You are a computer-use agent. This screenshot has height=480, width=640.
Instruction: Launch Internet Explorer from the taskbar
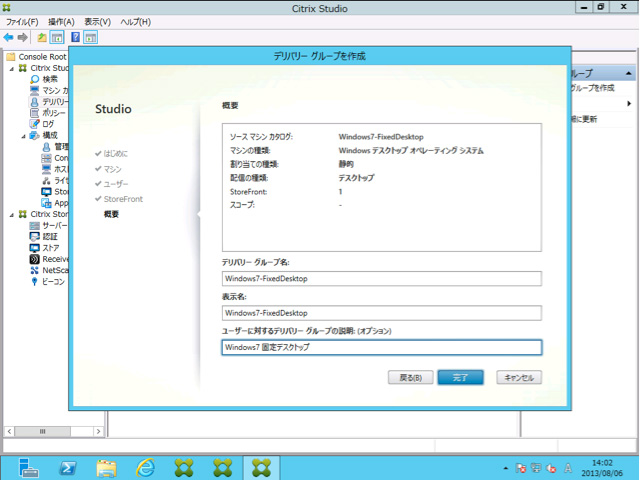point(145,468)
